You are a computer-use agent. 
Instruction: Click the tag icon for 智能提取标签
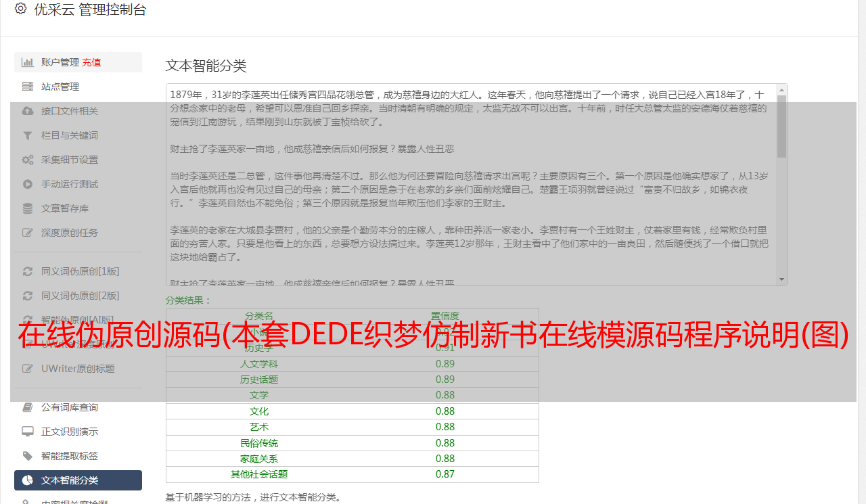pos(27,456)
